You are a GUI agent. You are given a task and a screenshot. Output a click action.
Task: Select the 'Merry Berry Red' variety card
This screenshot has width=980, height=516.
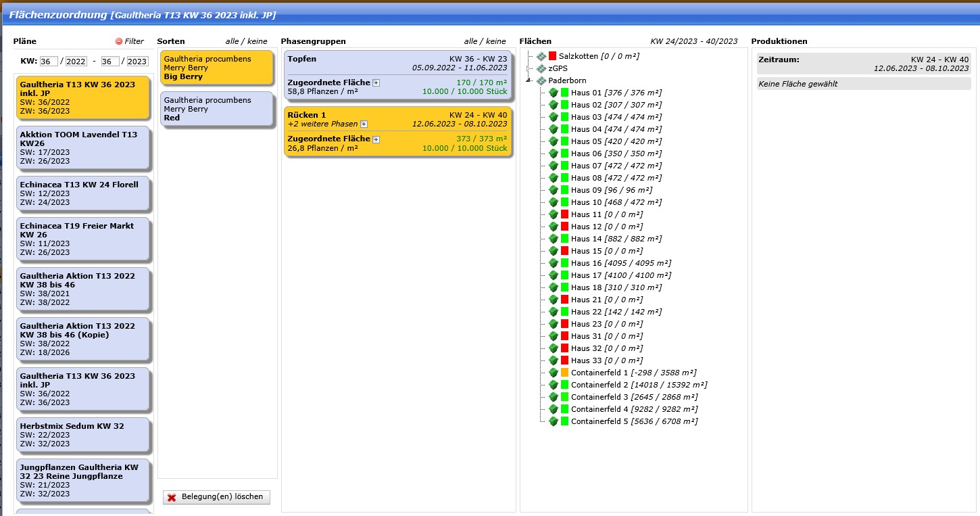216,109
